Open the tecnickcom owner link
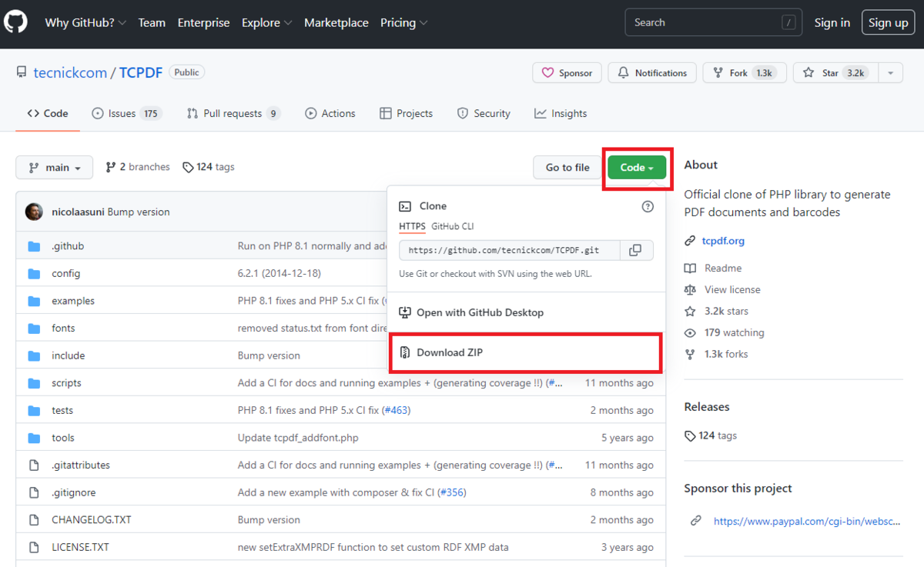Viewport: 924px width, 567px height. click(70, 72)
